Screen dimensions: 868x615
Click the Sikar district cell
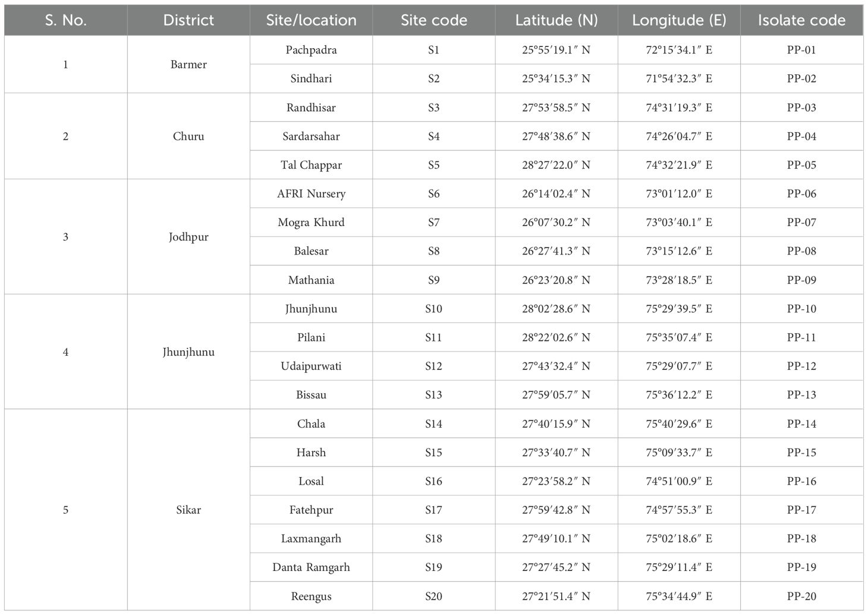click(188, 510)
